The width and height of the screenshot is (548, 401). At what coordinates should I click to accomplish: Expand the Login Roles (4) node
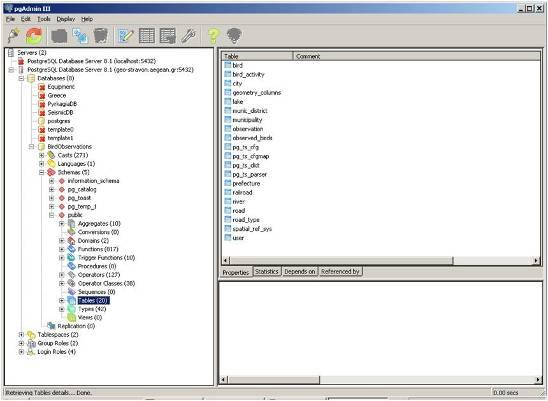[21, 352]
